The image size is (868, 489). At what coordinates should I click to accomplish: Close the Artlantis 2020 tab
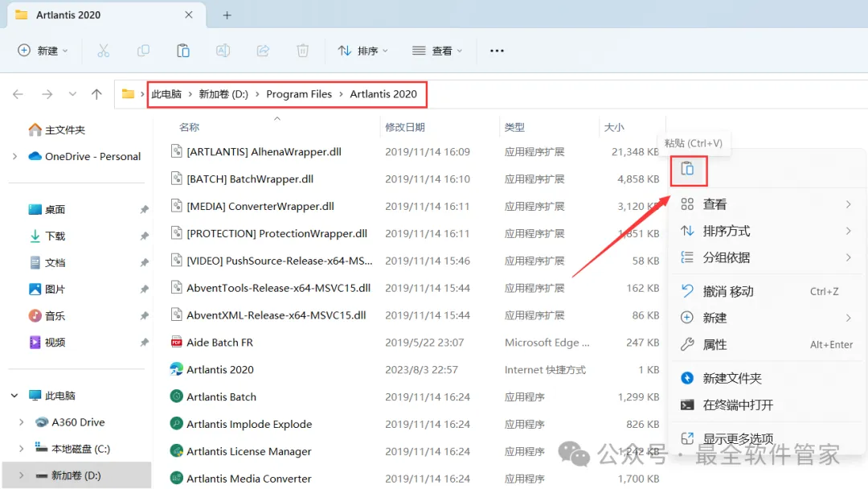pyautogui.click(x=189, y=15)
